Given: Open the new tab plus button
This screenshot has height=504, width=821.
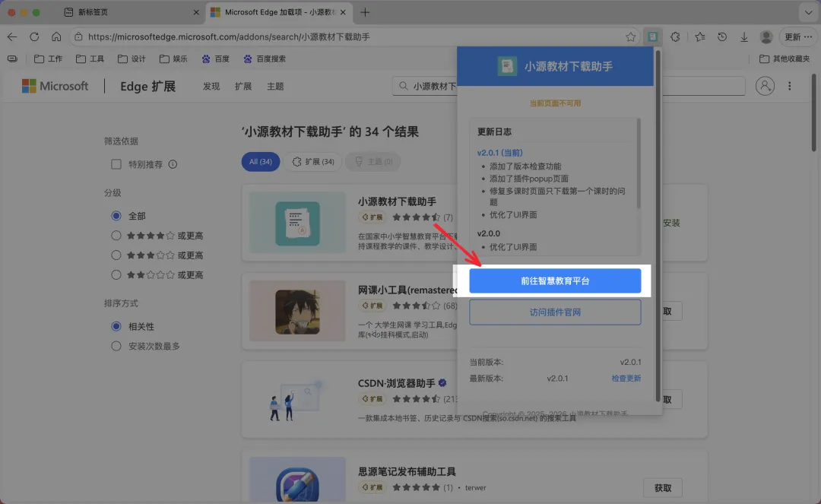Looking at the screenshot, I should [365, 12].
